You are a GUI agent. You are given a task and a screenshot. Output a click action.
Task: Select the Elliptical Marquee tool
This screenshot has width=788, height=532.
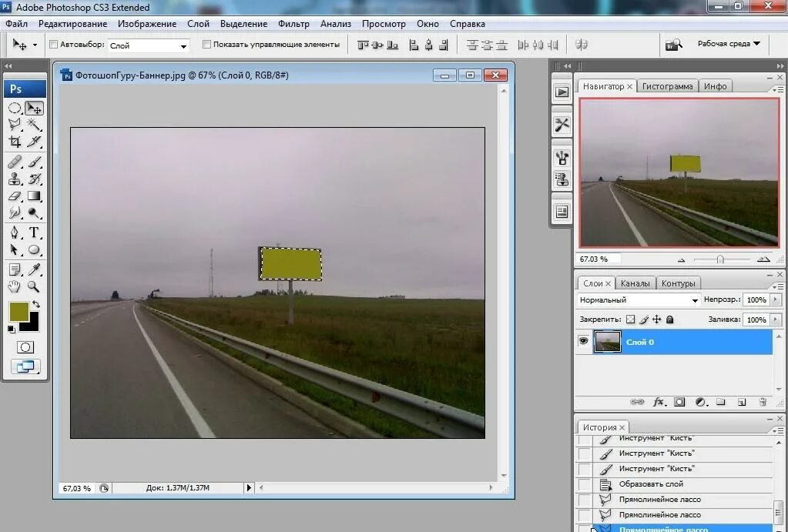tap(15, 109)
